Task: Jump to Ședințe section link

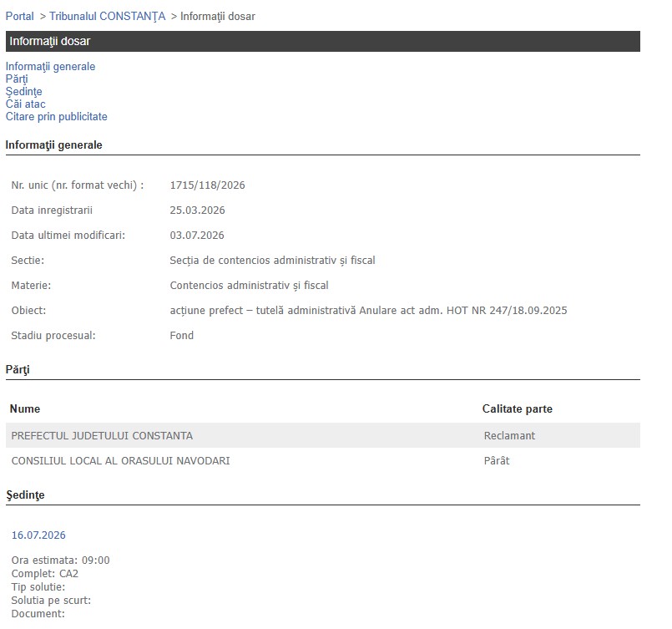Action: (x=23, y=91)
